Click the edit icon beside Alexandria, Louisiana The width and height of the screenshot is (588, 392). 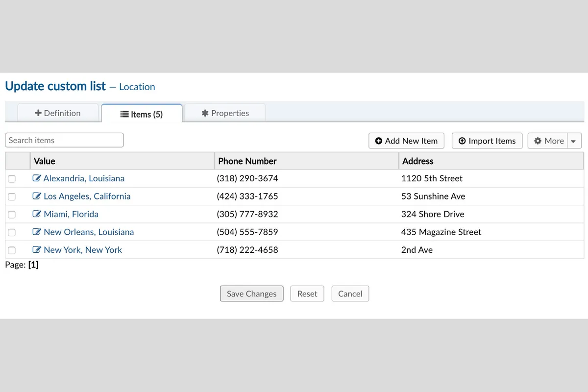pyautogui.click(x=37, y=178)
